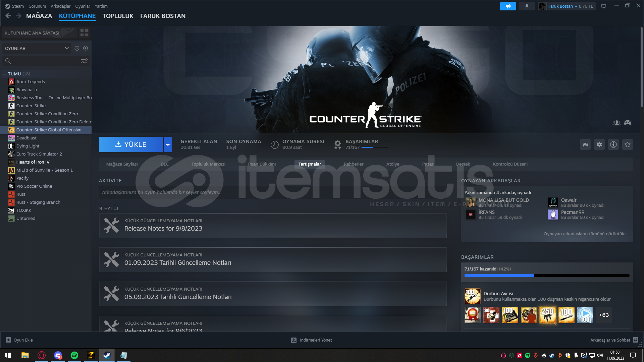Open the OYUNLAR category dropdown
Image resolution: width=644 pixels, height=362 pixels.
pyautogui.click(x=36, y=48)
